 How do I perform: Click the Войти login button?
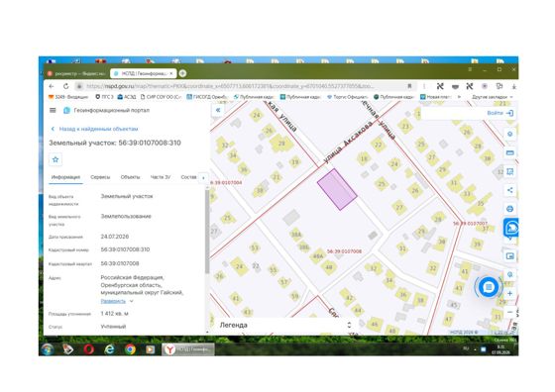point(500,113)
